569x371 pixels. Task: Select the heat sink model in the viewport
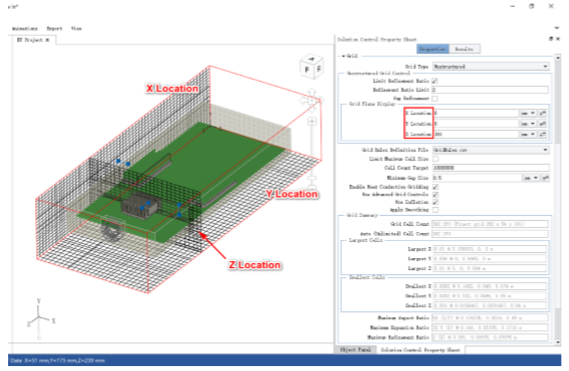coord(139,206)
